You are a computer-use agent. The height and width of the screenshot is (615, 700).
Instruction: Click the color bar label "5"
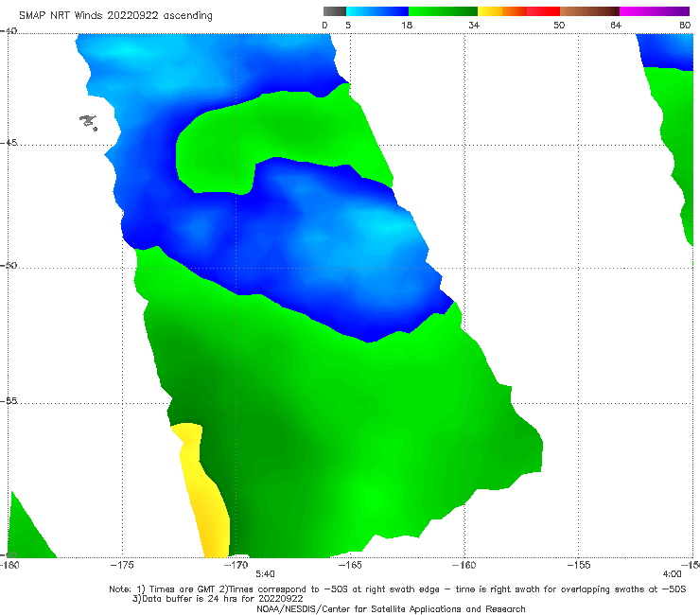(x=348, y=26)
